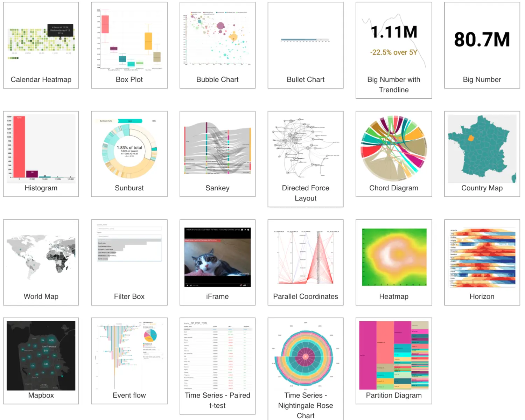Choose the Country Map of France
This screenshot has height=420, width=525.
[482, 154]
